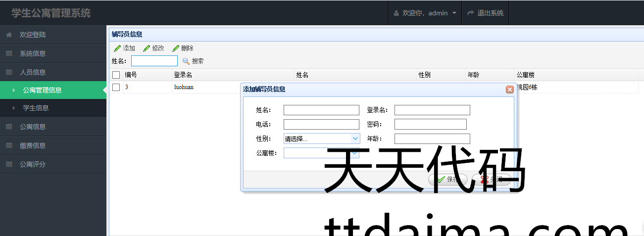Click the 退出系统 logout arrow icon

coord(470,13)
